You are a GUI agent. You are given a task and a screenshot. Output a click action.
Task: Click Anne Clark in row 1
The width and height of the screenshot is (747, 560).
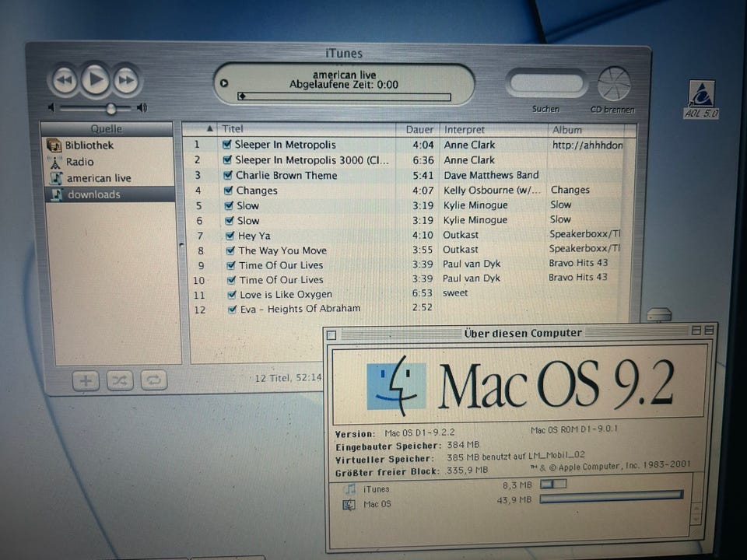pyautogui.click(x=469, y=145)
